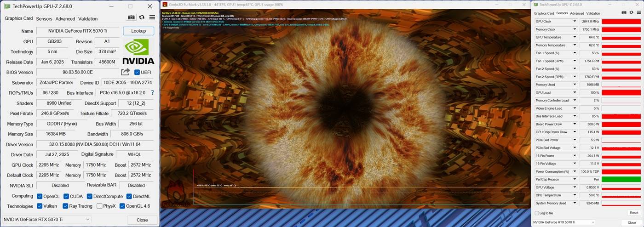Image resolution: width=644 pixels, height=227 pixels.
Task: Click the Bus Interface question mark icon
Action: coord(152,93)
